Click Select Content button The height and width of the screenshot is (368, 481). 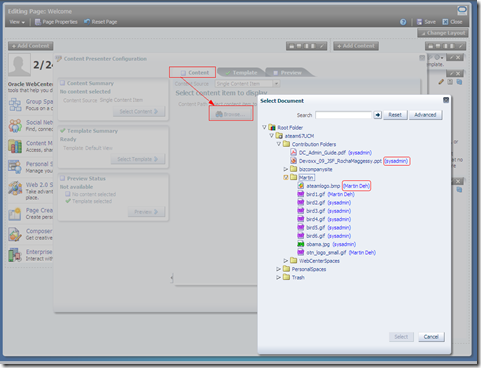(x=139, y=111)
